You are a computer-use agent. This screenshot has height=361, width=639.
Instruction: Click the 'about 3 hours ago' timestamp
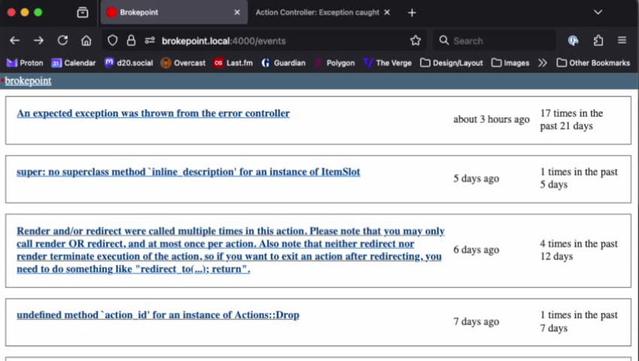pyautogui.click(x=491, y=119)
